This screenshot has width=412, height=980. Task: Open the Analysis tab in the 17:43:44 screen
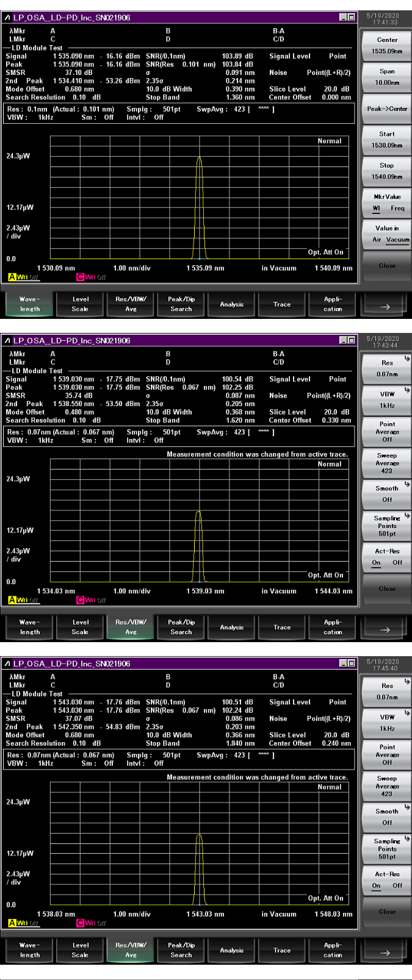232,628
